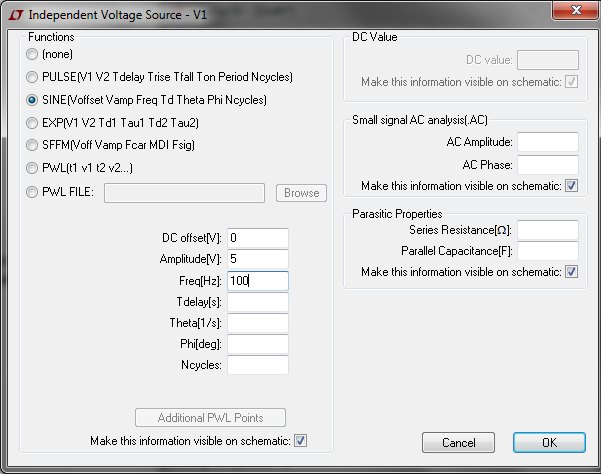Click the LTspice logo icon in title bar
This screenshot has height=474, width=601.
16,15
